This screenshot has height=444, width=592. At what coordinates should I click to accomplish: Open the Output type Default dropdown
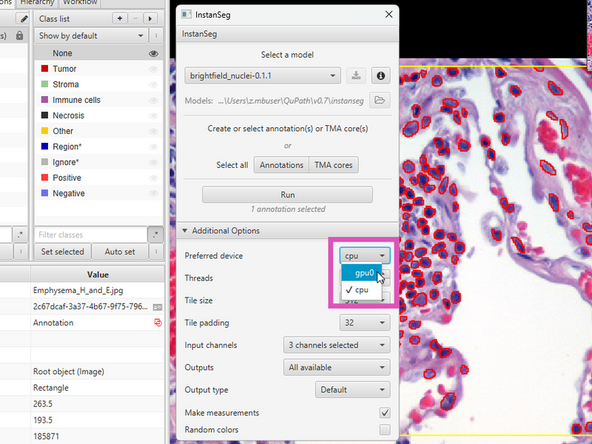[x=352, y=390]
